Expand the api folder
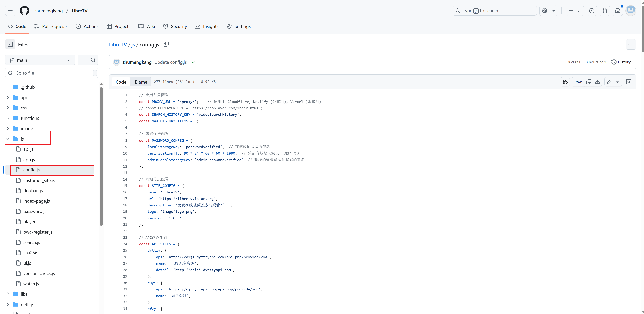The image size is (644, 314). pyautogui.click(x=8, y=97)
